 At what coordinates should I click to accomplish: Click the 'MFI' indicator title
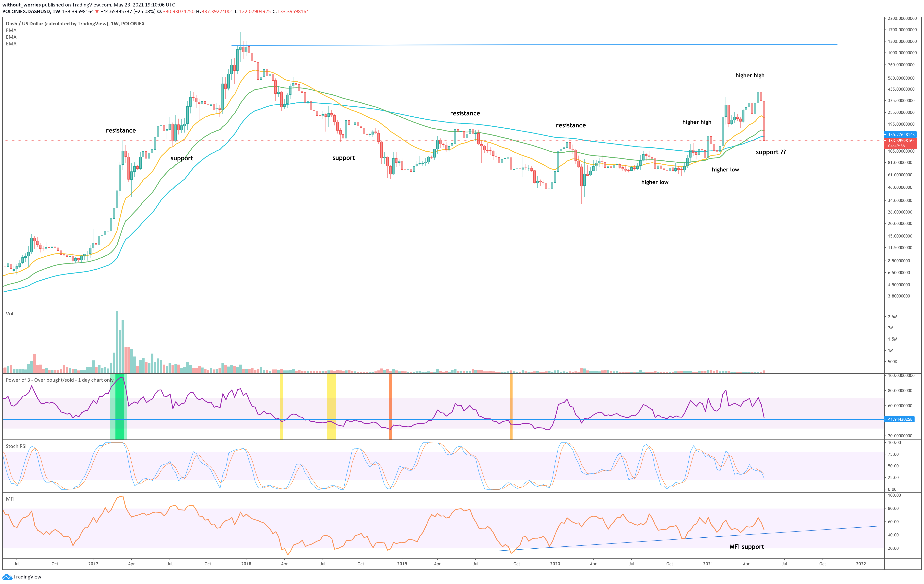tap(10, 499)
